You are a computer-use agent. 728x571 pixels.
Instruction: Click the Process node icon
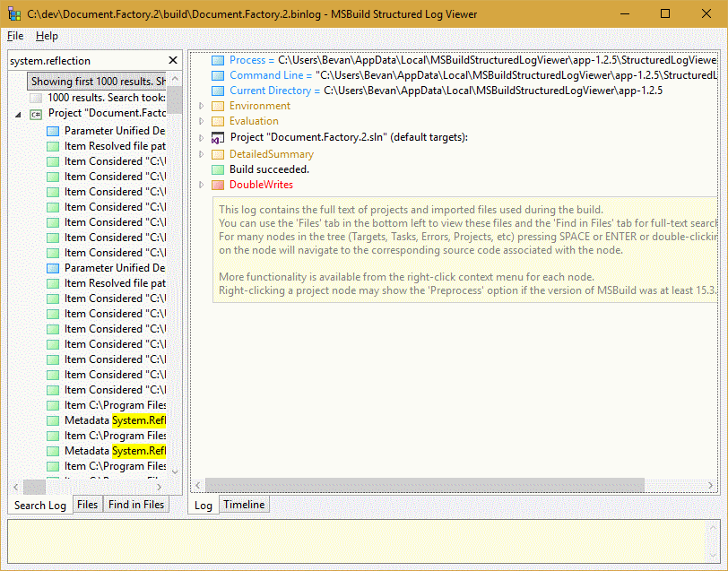[217, 60]
